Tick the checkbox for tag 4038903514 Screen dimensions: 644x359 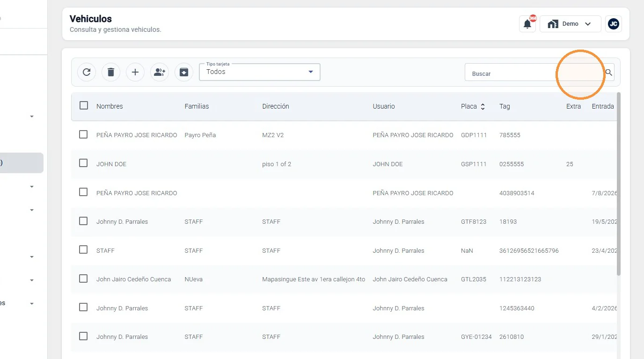[83, 192]
